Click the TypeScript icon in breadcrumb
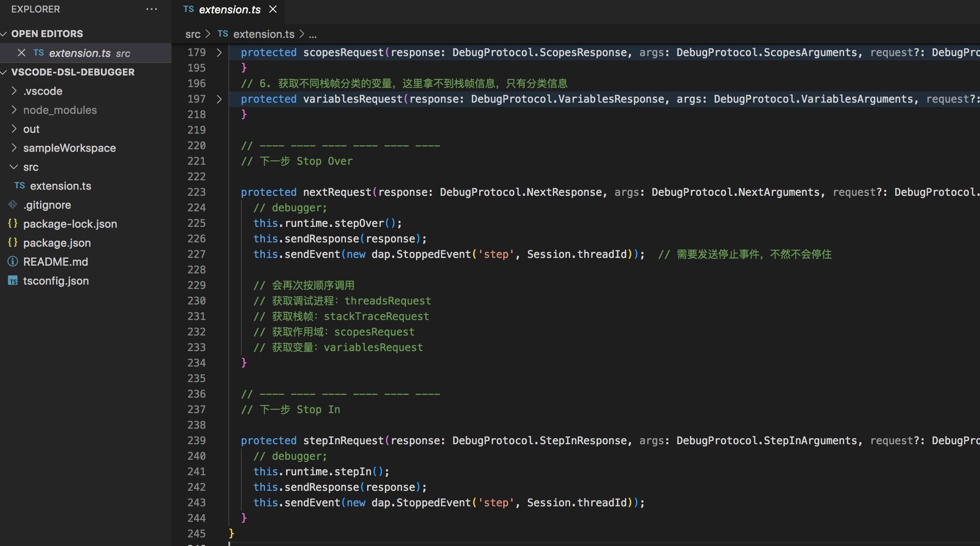This screenshot has height=546, width=980. tap(222, 34)
